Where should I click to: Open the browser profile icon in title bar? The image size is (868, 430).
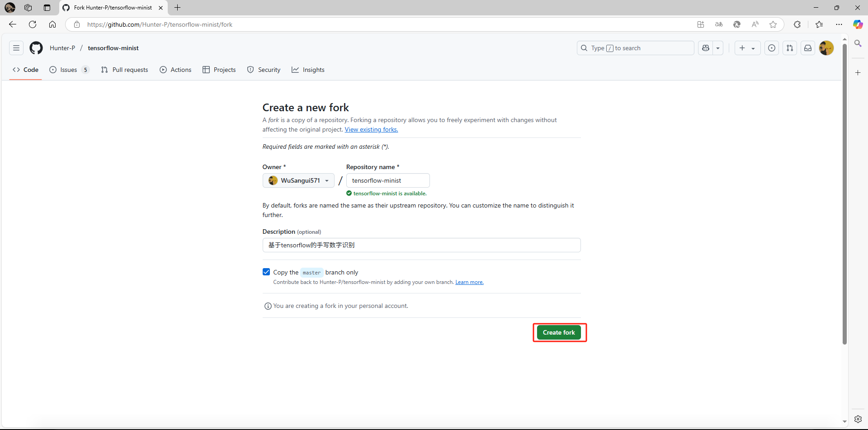point(9,8)
